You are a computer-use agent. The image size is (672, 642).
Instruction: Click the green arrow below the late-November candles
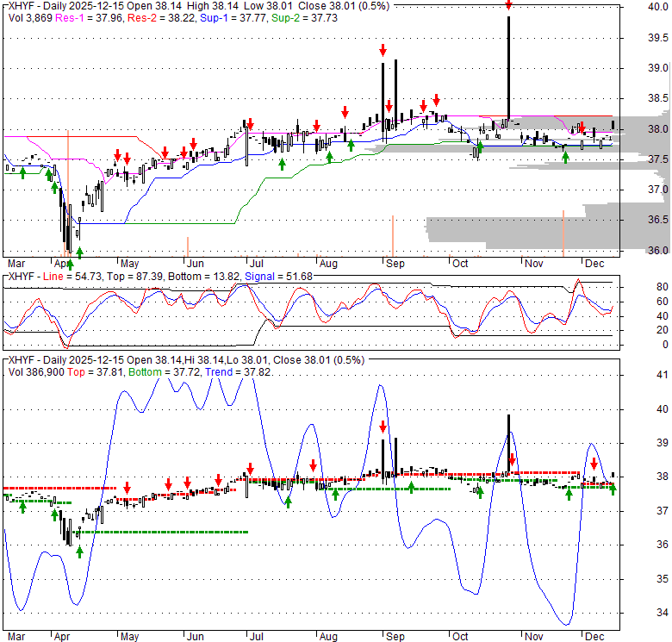[565, 156]
